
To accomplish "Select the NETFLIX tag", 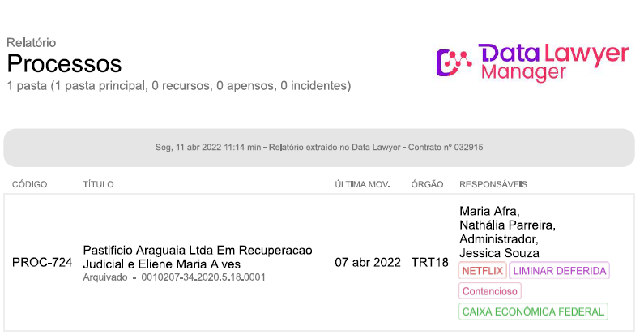I will click(x=482, y=271).
